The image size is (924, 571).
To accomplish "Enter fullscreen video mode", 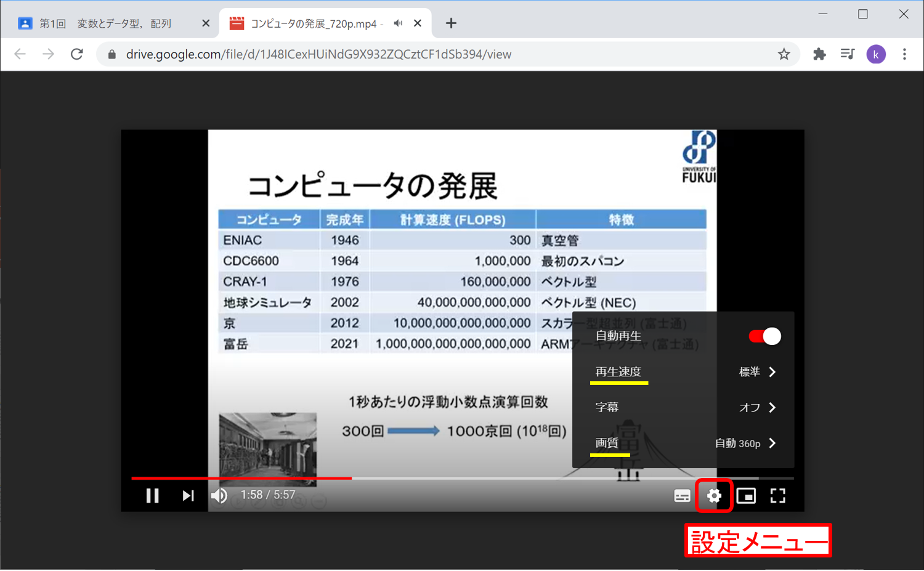I will click(778, 496).
